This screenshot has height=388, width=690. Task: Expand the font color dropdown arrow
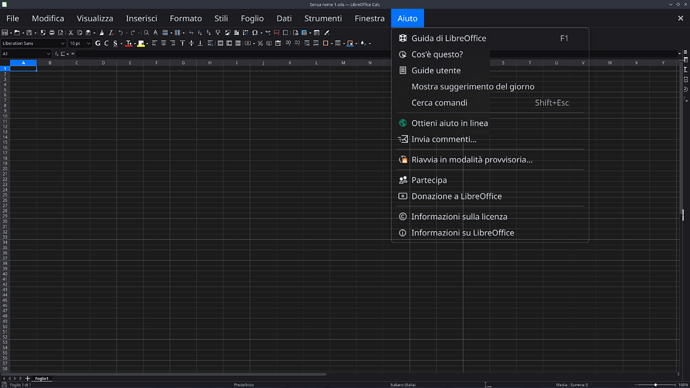135,43
